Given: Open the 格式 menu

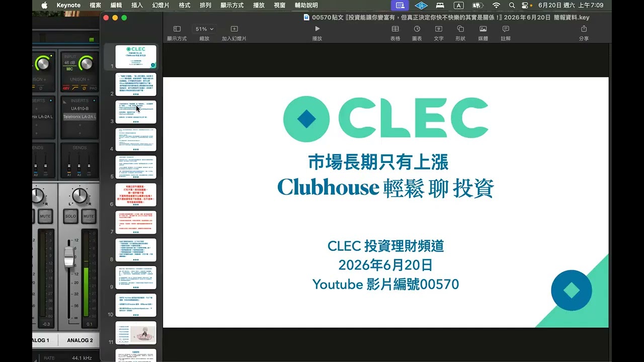Looking at the screenshot, I should pos(185,5).
